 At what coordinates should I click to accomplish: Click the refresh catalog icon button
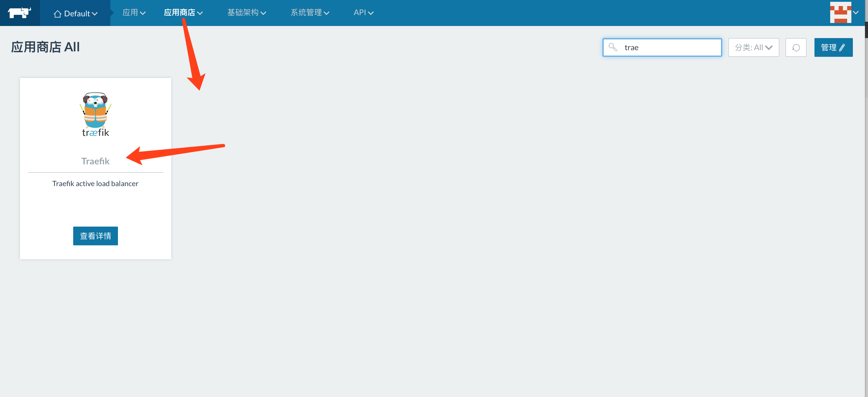tap(795, 47)
